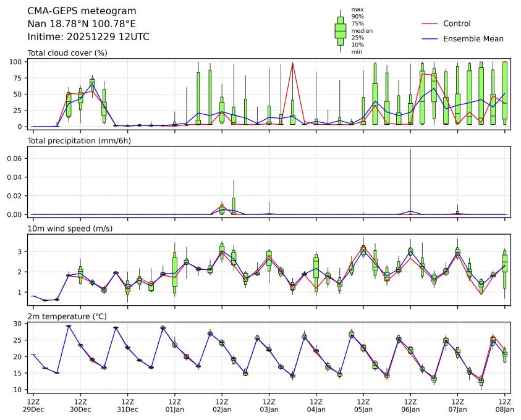The height and width of the screenshot is (420, 521).
Task: Click the "Total cloud cover (%)" panel title
Action: [x=67, y=53]
